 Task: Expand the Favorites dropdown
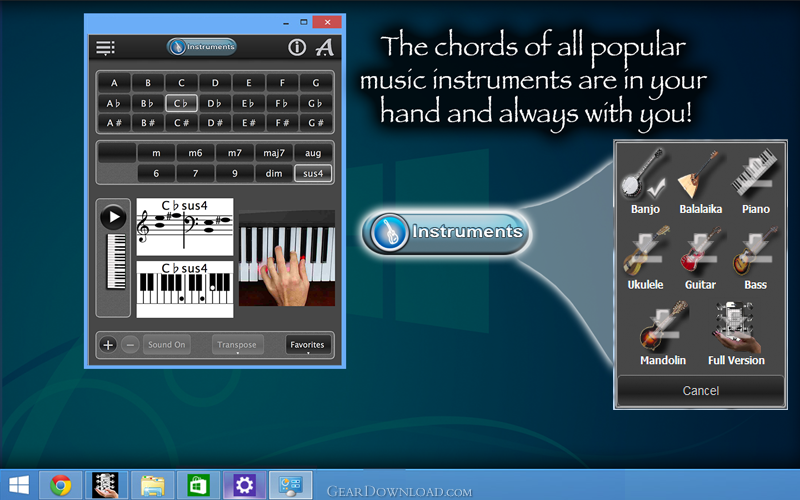(308, 345)
